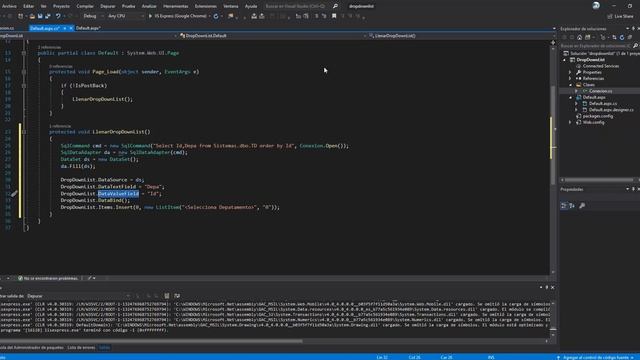640x360 pixels.
Task: Collapse the Default class outlining toggle
Action: click(24, 53)
